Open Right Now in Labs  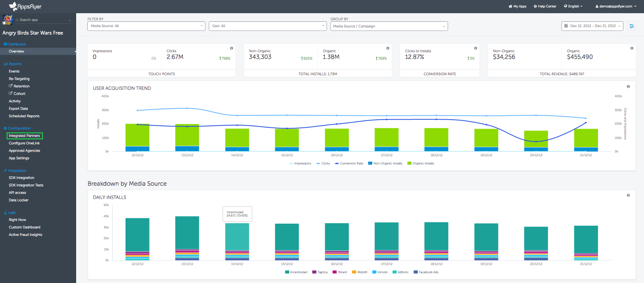click(x=17, y=220)
